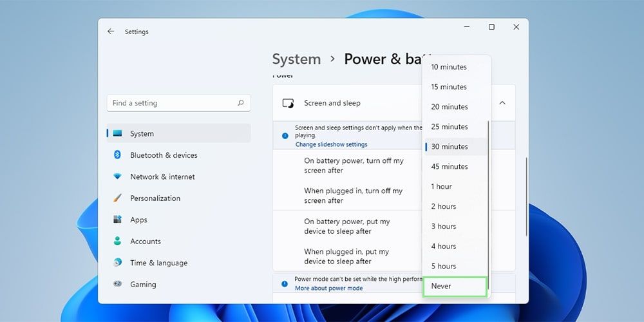This screenshot has height=322, width=644.
Task: Select Never from the dropdown
Action: (455, 287)
